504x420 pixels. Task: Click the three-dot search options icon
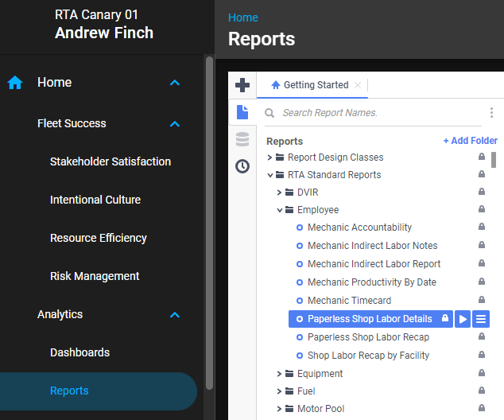[x=491, y=113]
